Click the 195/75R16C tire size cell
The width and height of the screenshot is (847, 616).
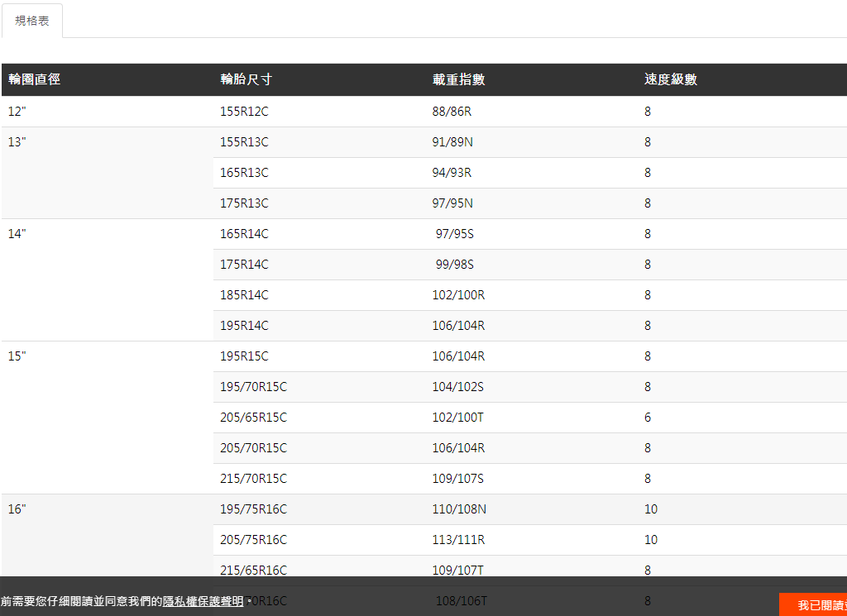point(253,509)
